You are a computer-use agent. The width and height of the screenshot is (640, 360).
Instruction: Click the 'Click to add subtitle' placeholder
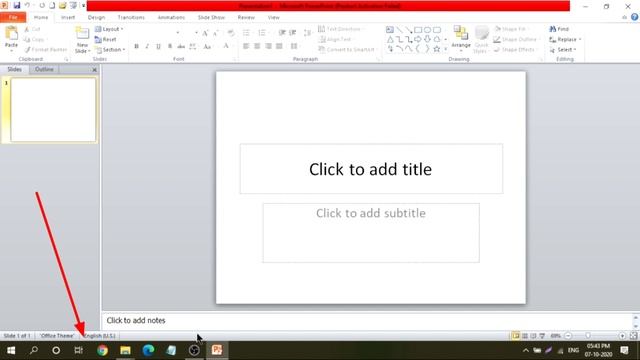click(x=371, y=233)
